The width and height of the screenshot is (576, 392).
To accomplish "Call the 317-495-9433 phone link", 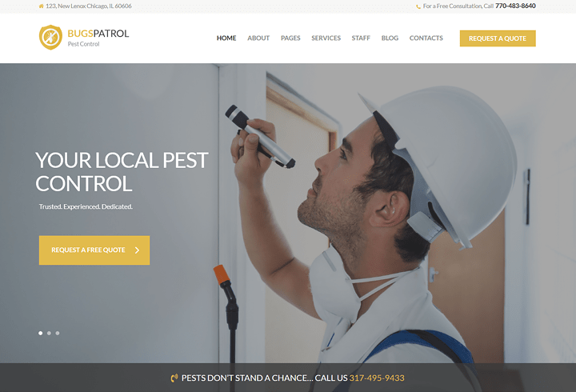I will (x=377, y=378).
